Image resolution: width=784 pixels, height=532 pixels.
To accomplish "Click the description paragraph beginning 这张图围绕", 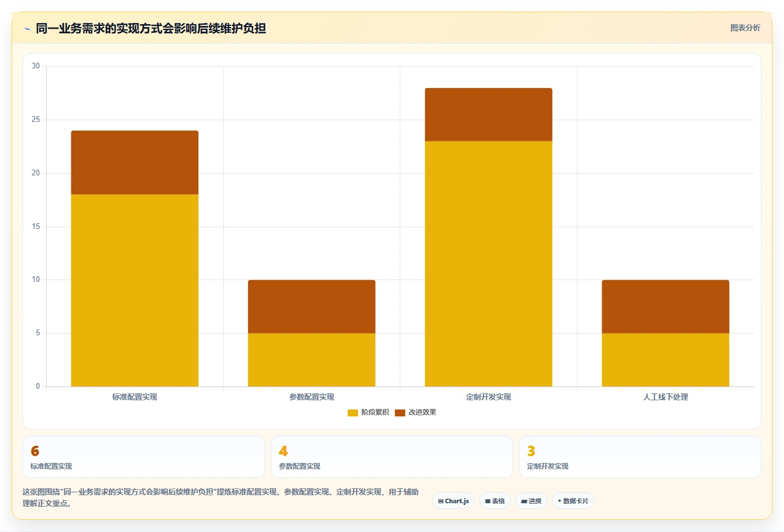I will point(221,497).
